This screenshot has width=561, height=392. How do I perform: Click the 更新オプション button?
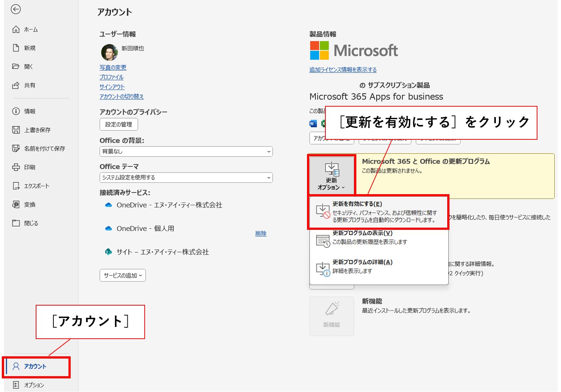(x=331, y=175)
